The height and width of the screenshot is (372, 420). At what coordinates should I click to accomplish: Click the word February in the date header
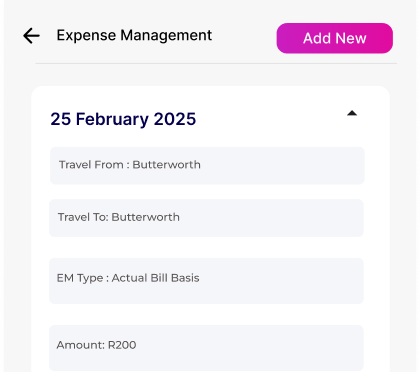(x=112, y=119)
